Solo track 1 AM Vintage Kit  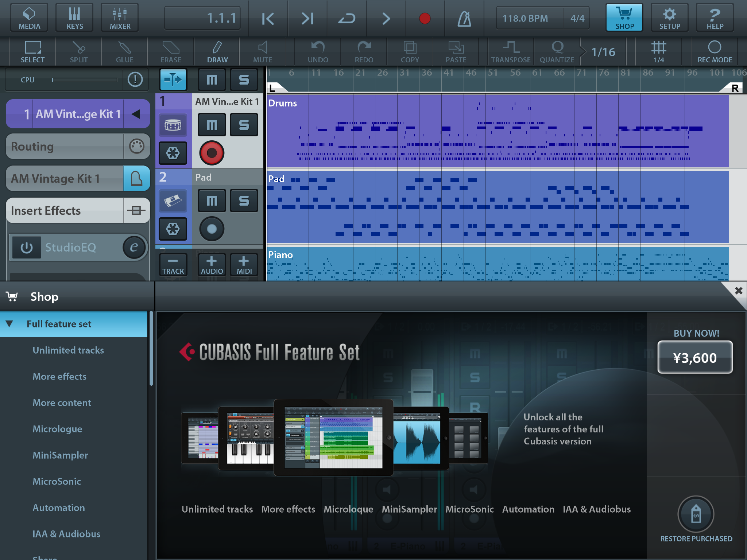click(244, 125)
